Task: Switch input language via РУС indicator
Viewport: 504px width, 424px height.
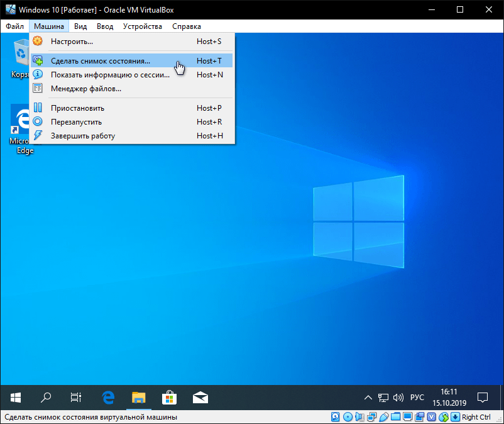Action: click(417, 398)
